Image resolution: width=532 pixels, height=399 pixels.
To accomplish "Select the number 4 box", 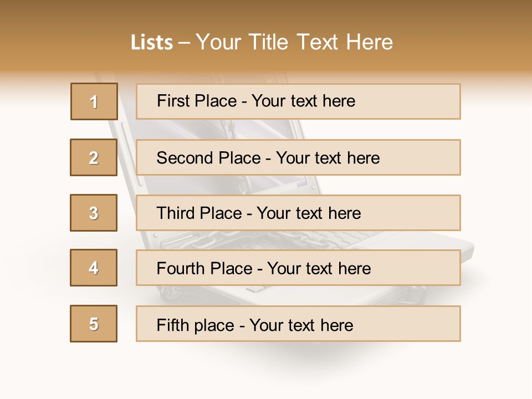I will (x=94, y=268).
